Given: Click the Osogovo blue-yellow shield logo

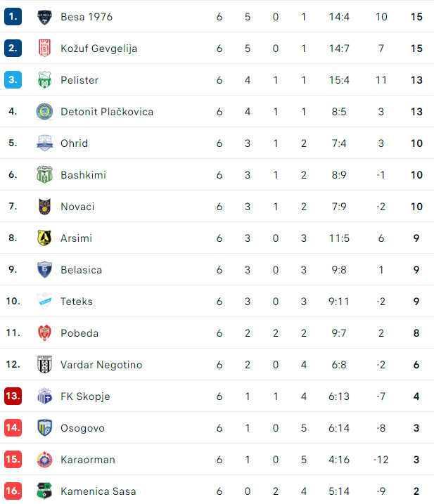Looking at the screenshot, I should tap(44, 428).
